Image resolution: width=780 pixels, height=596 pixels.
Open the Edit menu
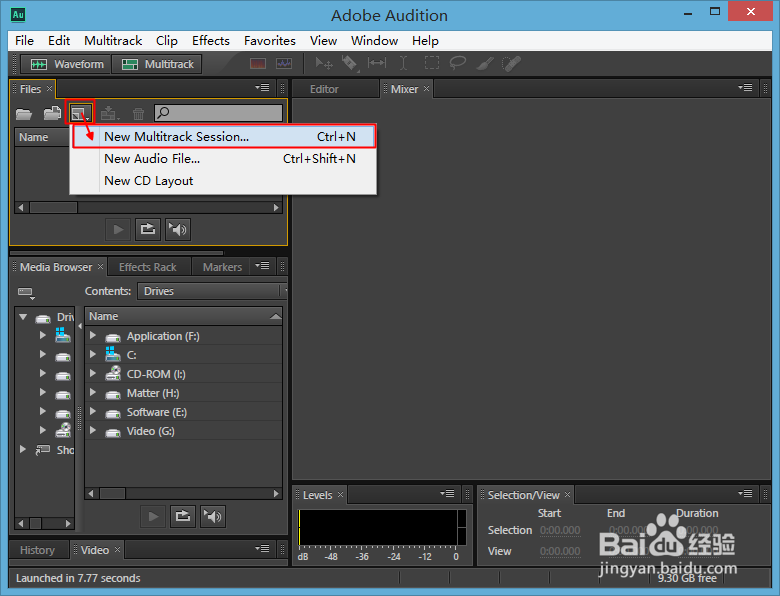59,41
